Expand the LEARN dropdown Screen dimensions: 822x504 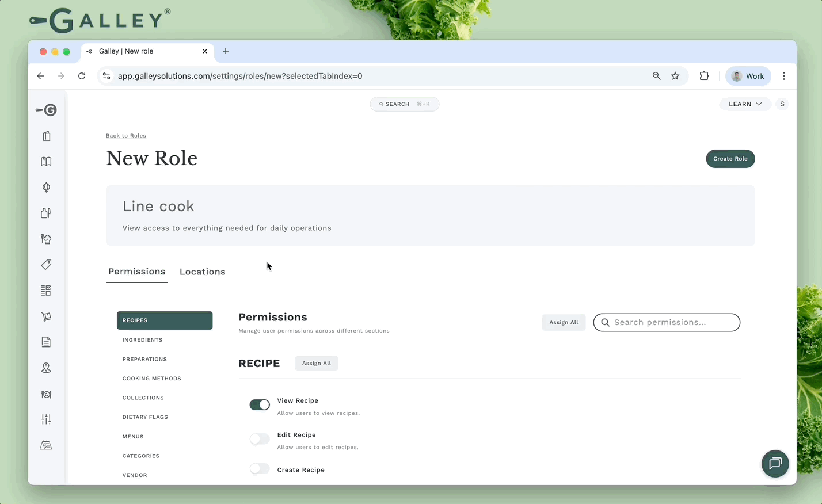745,104
